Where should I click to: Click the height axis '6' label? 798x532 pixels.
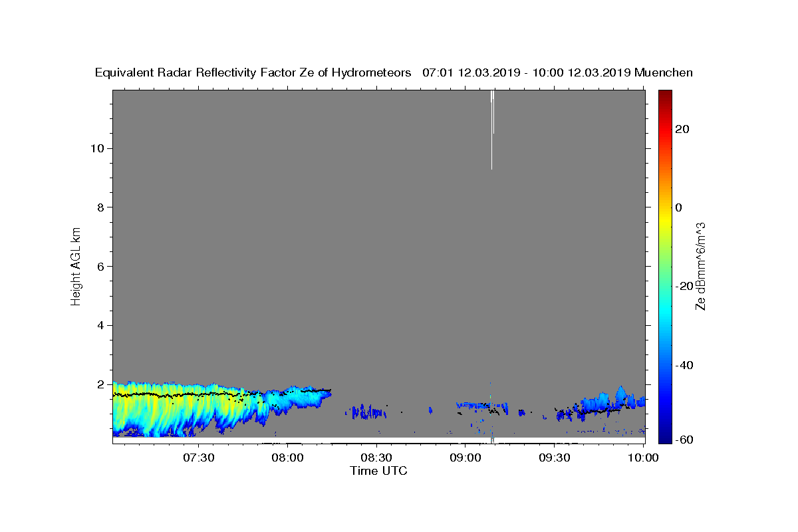(x=100, y=266)
